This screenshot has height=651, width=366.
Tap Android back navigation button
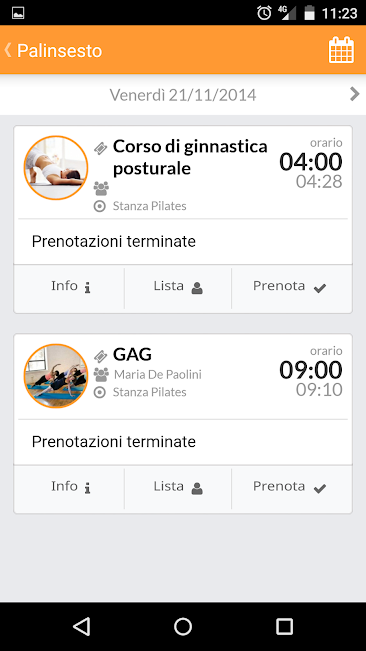point(81,626)
